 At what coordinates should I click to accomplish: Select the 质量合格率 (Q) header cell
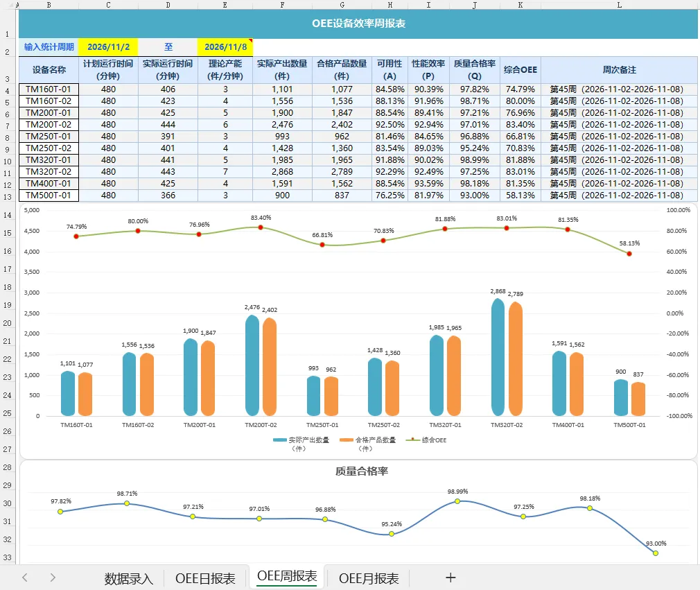(475, 69)
